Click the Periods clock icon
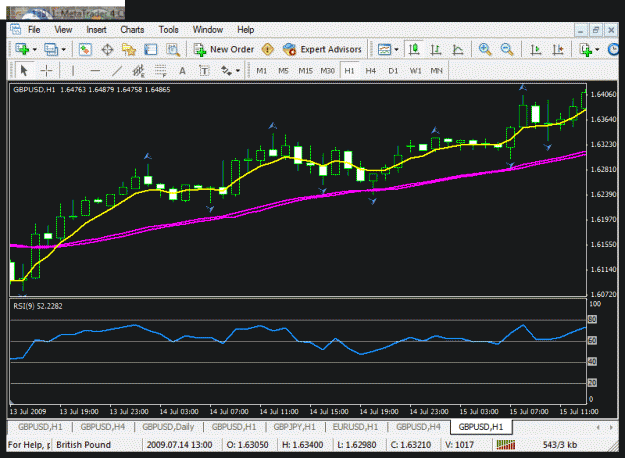This screenshot has height=458, width=625. [613, 49]
